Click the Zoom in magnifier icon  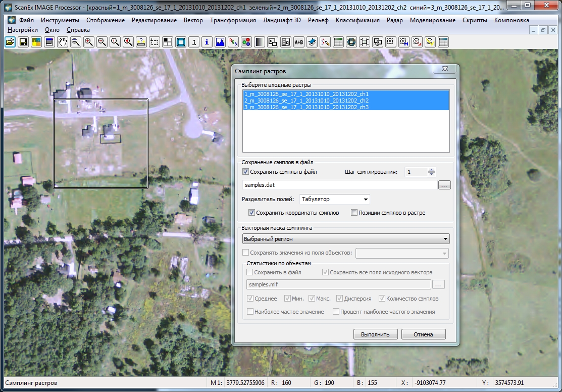(89, 42)
